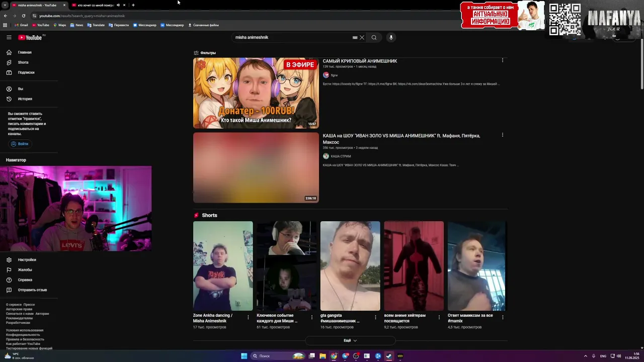Open the КАША СТРИМ channel link
The width and height of the screenshot is (644, 362).
(x=341, y=156)
